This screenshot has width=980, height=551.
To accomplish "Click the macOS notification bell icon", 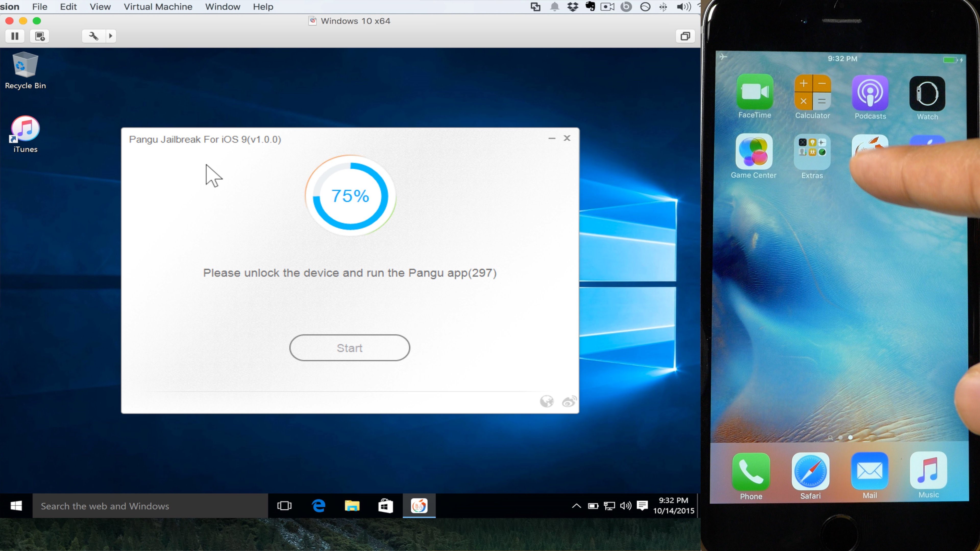I will tap(555, 7).
